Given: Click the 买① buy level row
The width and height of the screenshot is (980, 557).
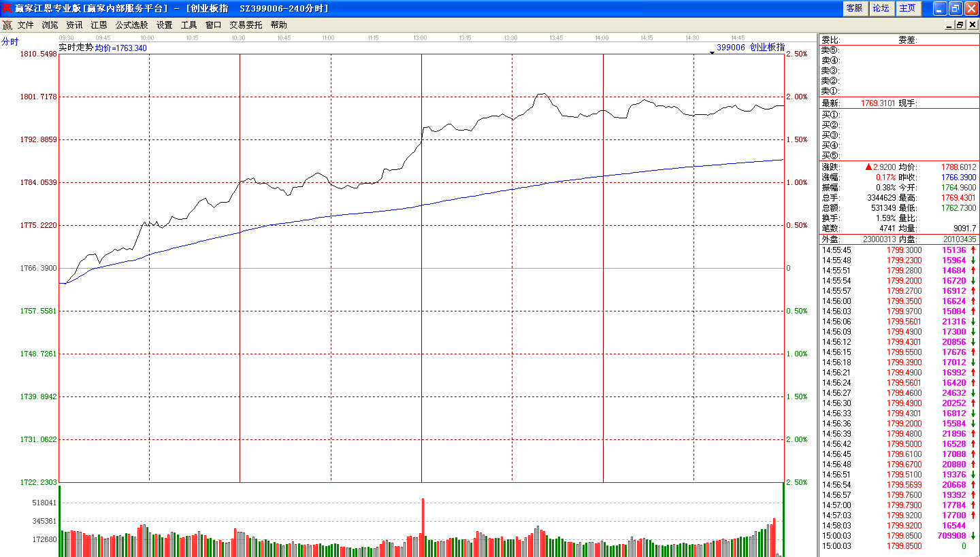Looking at the screenshot, I should (898, 115).
